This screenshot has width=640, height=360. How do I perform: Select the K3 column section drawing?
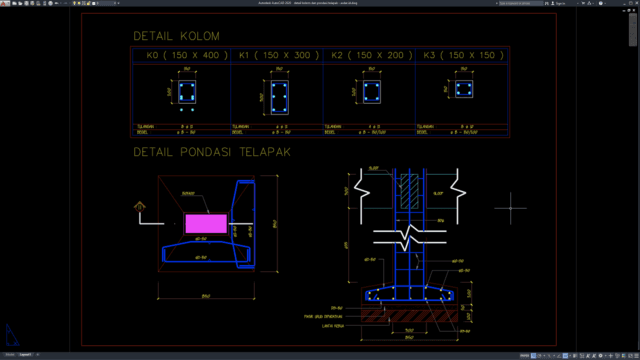click(464, 89)
